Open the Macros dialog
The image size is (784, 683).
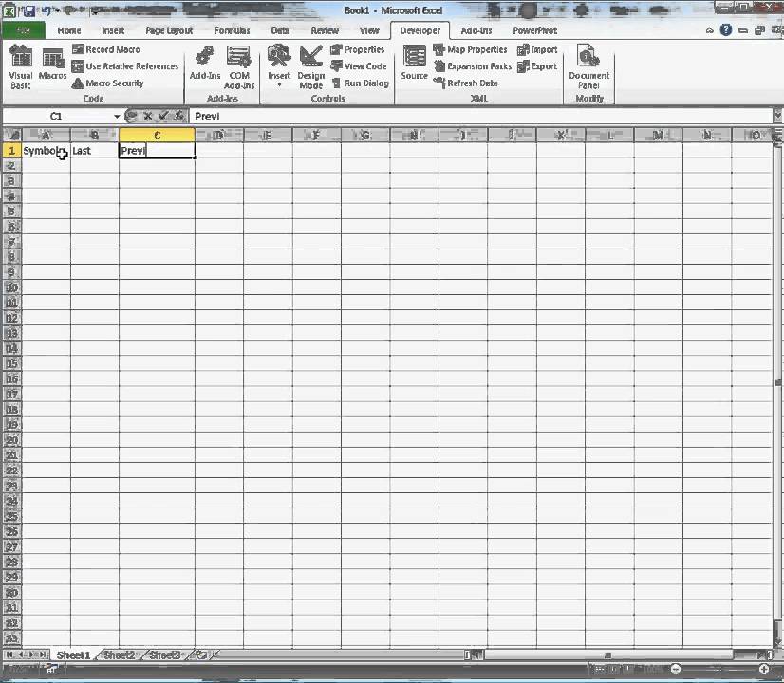pyautogui.click(x=52, y=64)
